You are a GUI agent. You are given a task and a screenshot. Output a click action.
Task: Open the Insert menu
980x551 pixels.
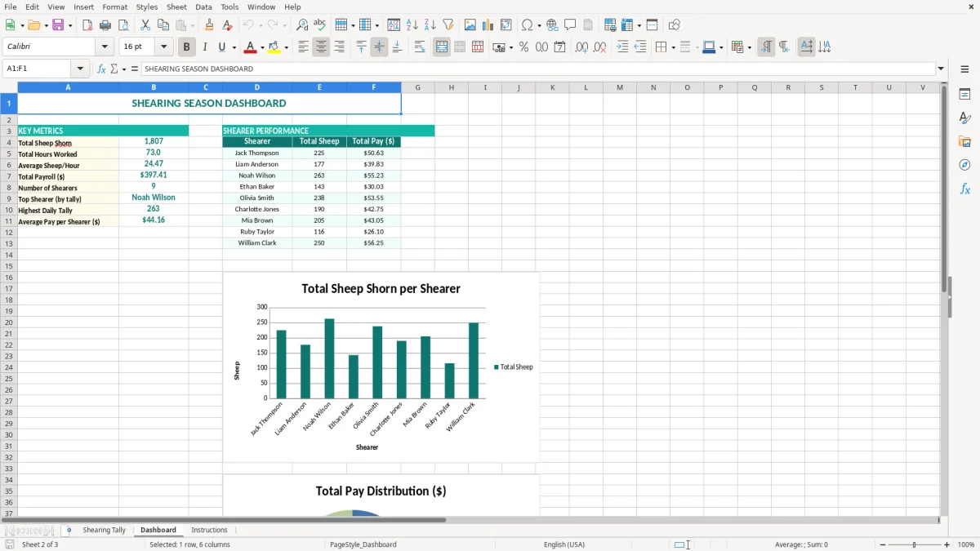84,7
